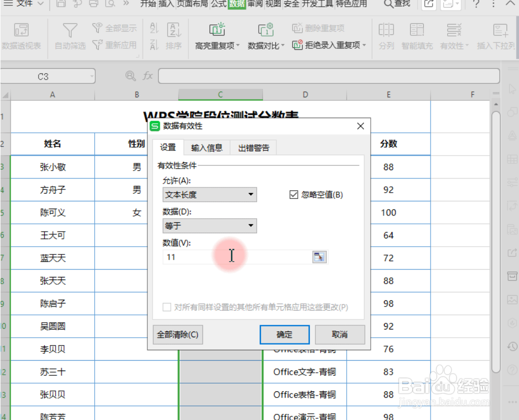Click the 全部清除 button
This screenshot has height=420, width=519.
178,335
